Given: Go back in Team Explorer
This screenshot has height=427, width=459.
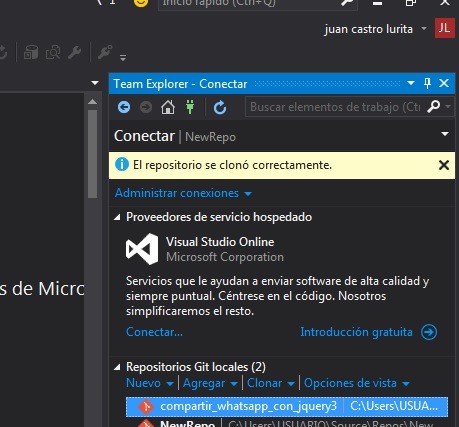Looking at the screenshot, I should click(124, 107).
